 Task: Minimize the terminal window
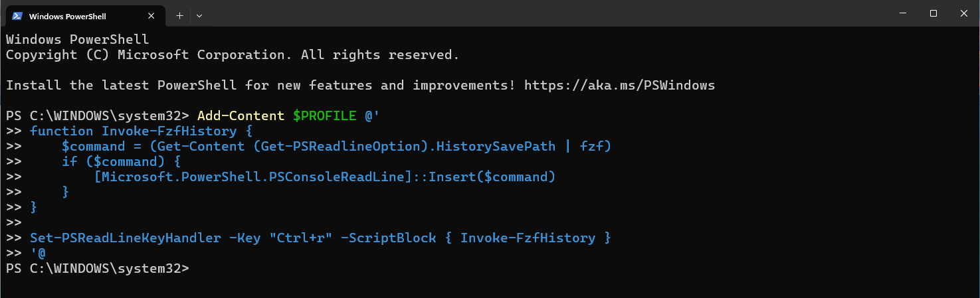903,13
